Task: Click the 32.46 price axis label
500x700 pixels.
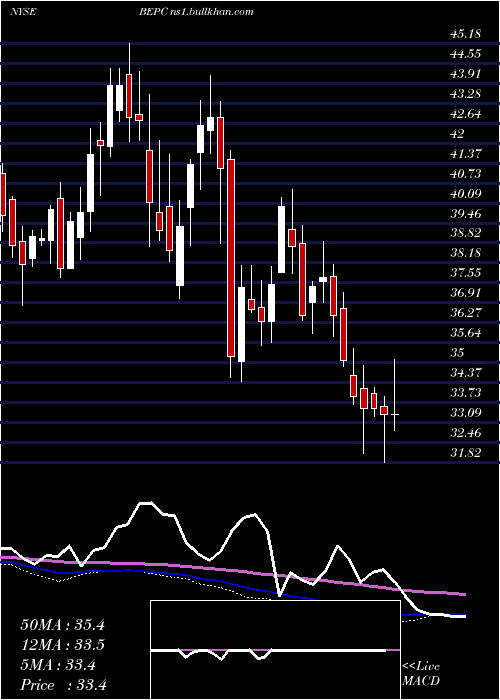Action: (x=466, y=433)
